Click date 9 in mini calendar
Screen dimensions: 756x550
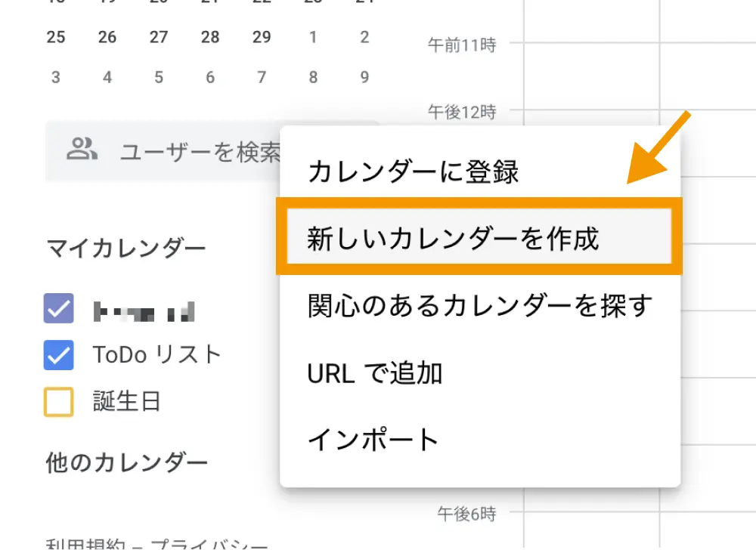pos(364,77)
